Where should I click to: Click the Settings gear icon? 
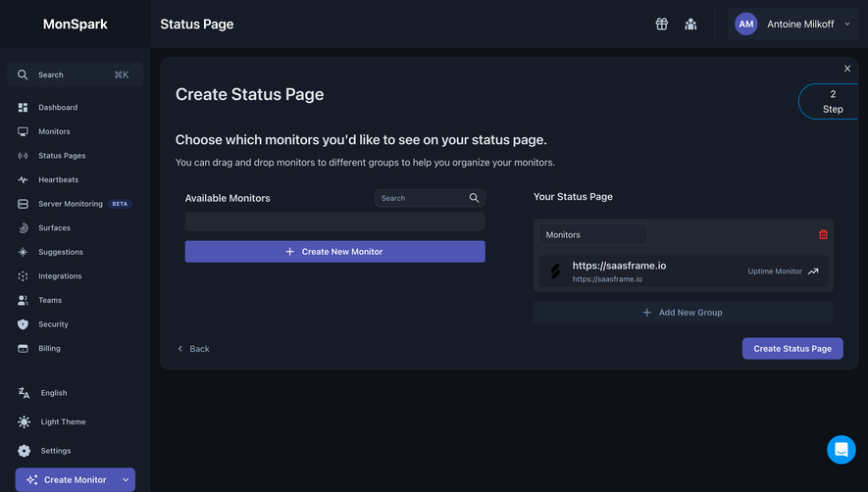24,451
